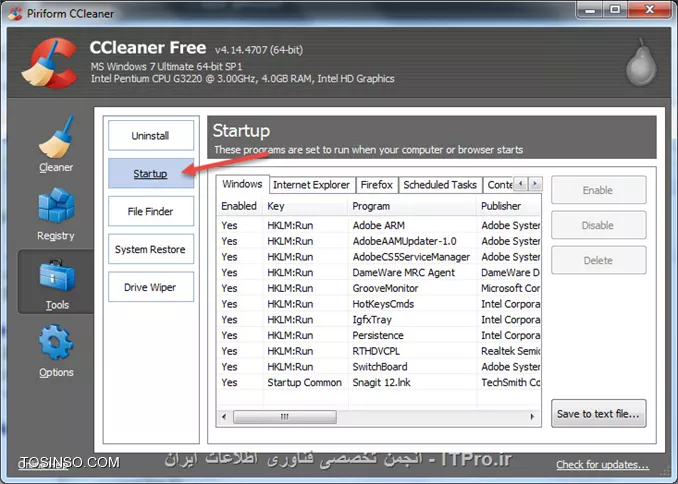Image resolution: width=678 pixels, height=484 pixels.
Task: Click the Microsoft publisher cell
Action: click(x=511, y=288)
